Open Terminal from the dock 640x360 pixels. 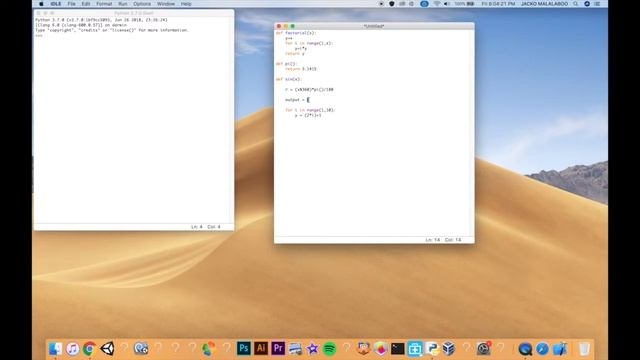coord(398,349)
